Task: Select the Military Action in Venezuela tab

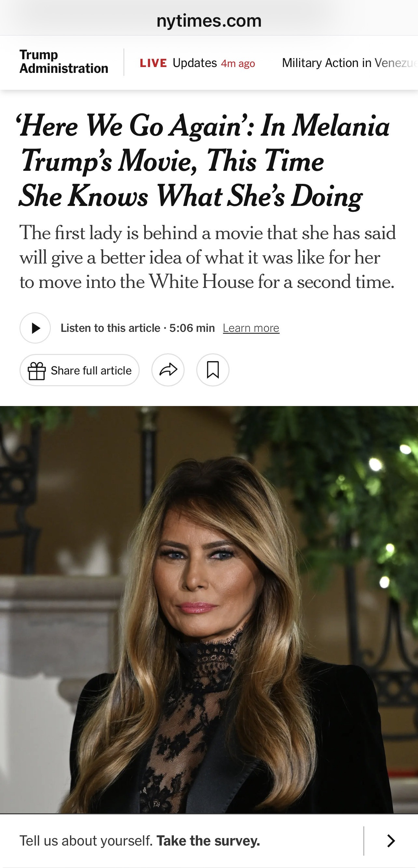Action: click(349, 63)
